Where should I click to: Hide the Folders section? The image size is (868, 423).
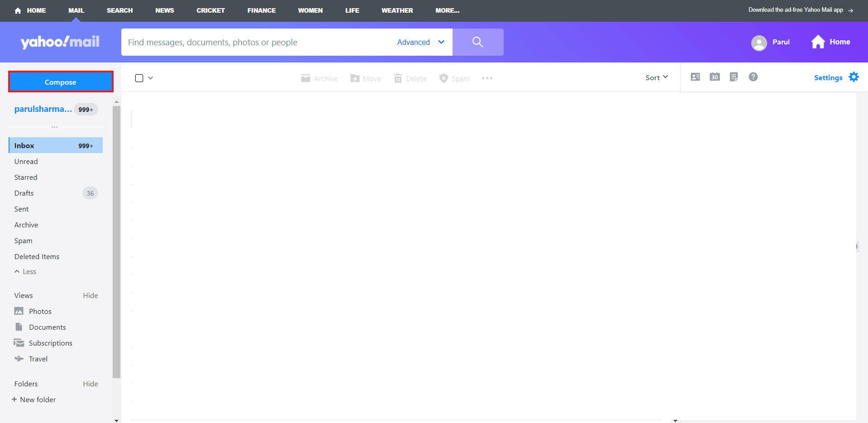91,384
